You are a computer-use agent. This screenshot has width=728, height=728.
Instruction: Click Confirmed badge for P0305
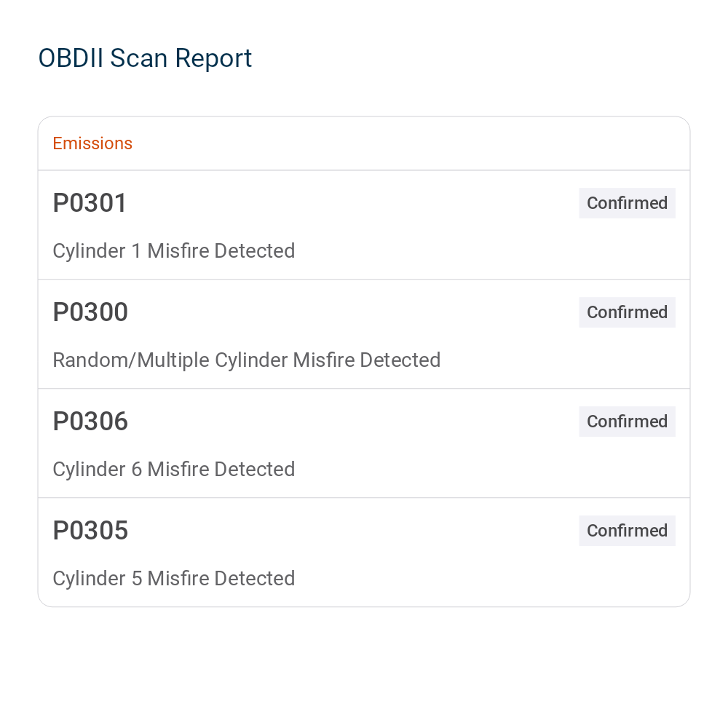(627, 530)
